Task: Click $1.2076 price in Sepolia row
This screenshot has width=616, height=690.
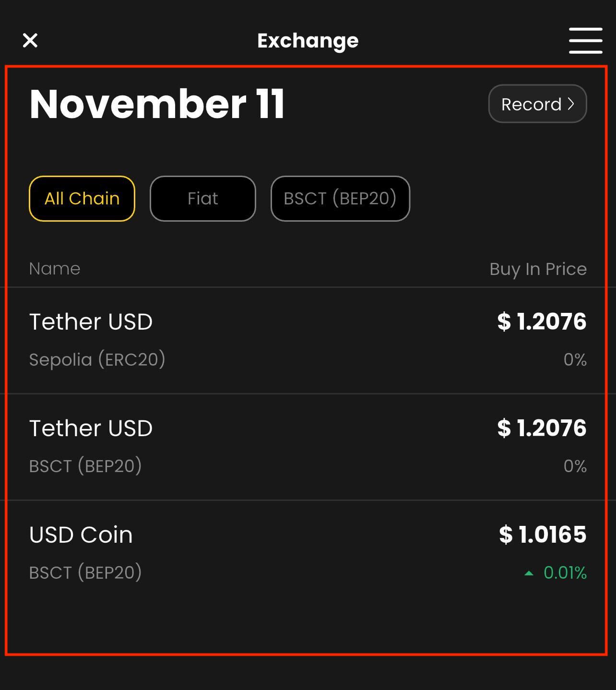Action: [542, 322]
